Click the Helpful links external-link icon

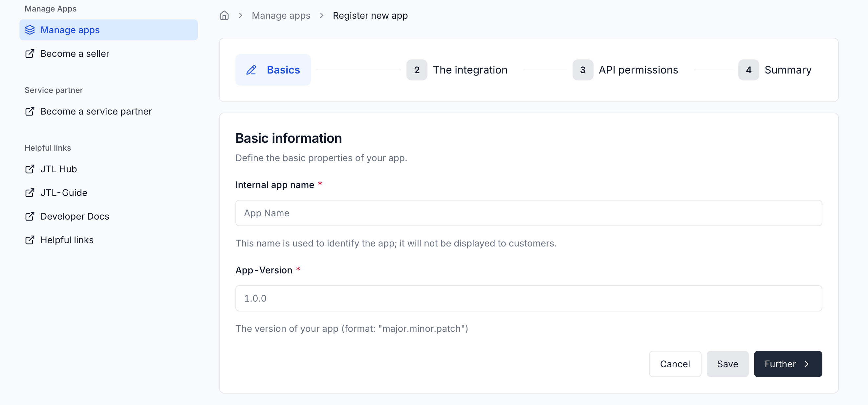30,240
